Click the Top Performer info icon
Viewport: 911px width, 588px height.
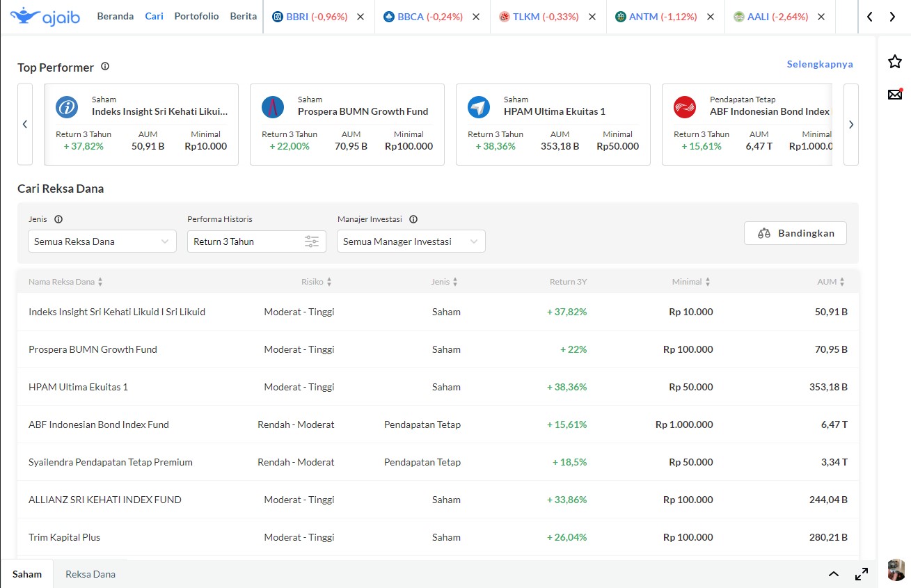[105, 67]
